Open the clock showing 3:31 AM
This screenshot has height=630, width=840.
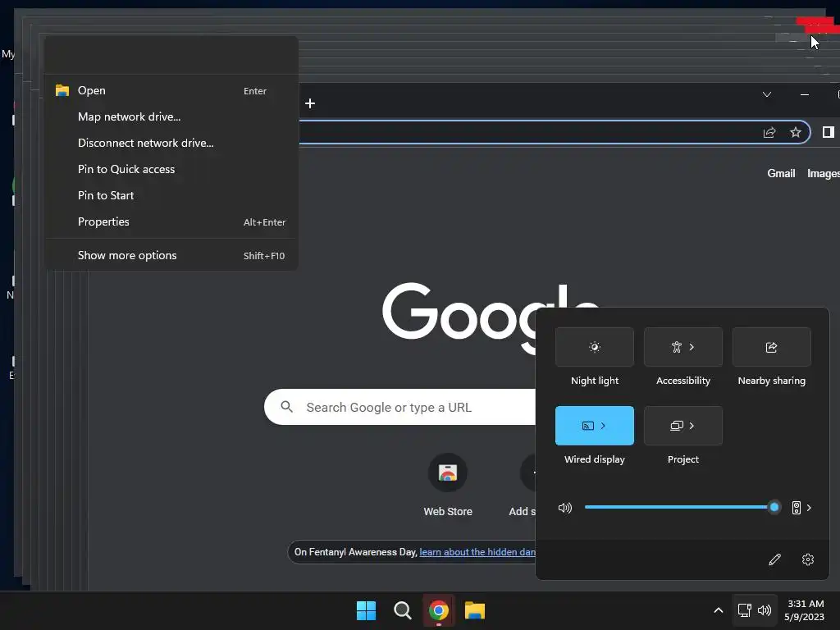(805, 610)
